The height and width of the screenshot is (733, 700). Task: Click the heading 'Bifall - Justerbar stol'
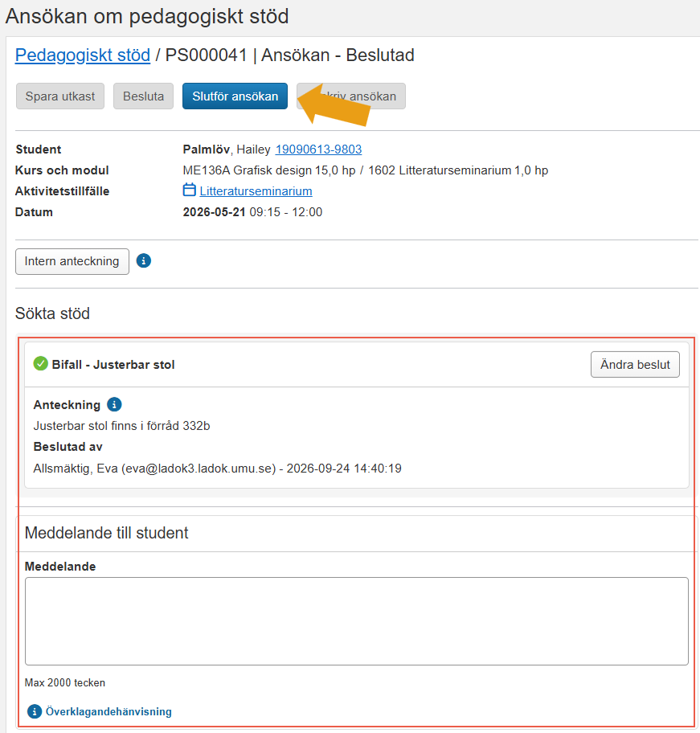pyautogui.click(x=113, y=365)
